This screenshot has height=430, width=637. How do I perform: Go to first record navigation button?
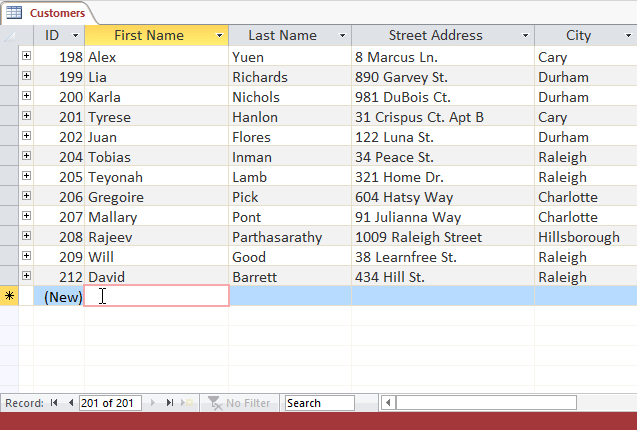54,403
